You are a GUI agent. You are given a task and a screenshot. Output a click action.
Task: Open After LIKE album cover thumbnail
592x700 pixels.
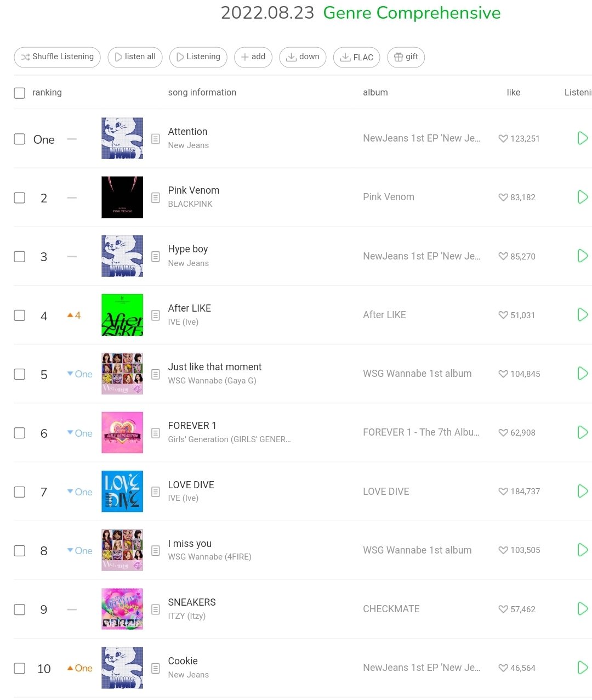pyautogui.click(x=122, y=315)
